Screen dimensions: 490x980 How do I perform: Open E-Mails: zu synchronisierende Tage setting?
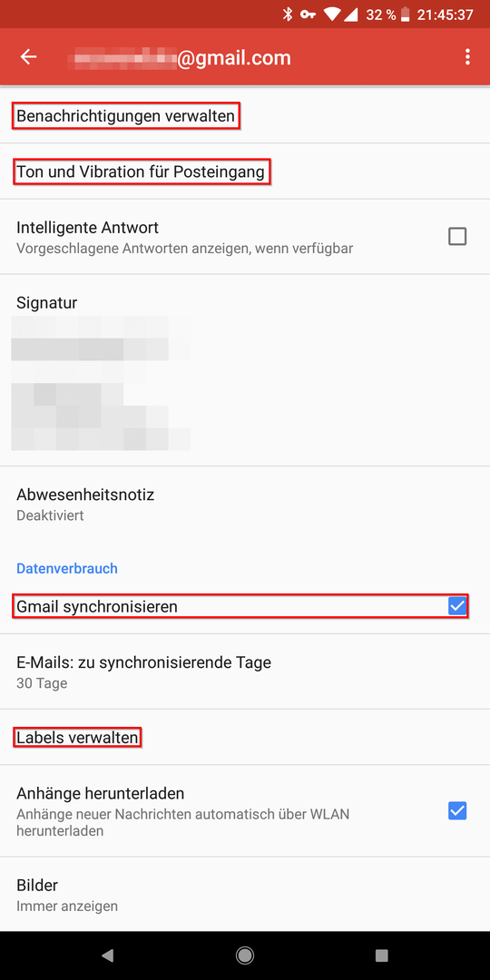click(245, 671)
